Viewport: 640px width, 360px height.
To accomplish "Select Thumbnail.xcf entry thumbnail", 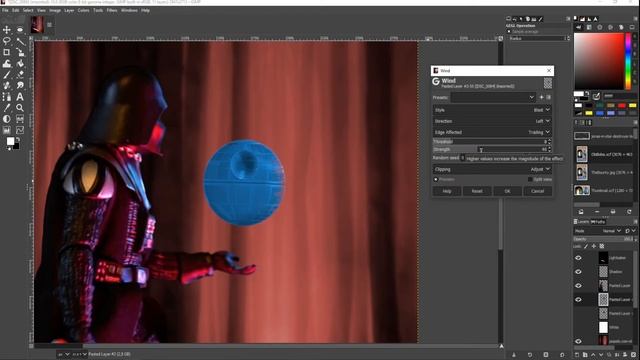I will click(x=582, y=190).
